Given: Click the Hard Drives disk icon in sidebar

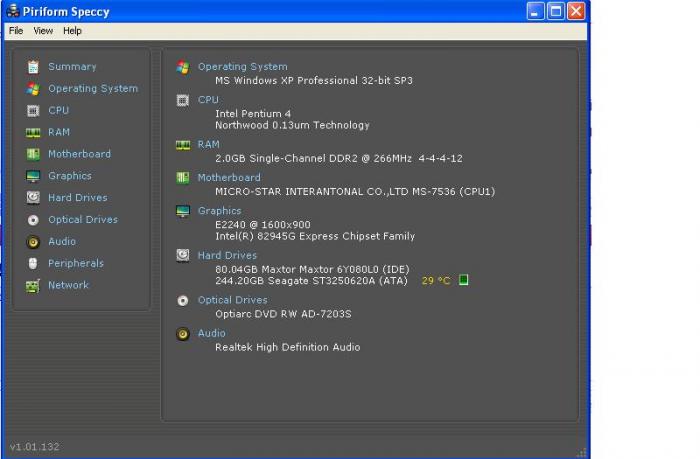Looking at the screenshot, I should tap(33, 198).
